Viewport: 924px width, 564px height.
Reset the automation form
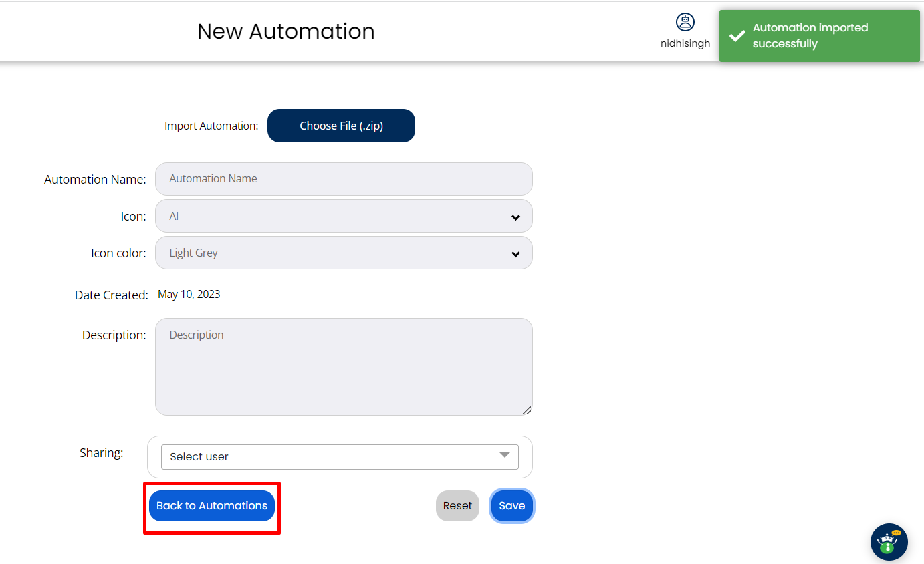tap(457, 506)
